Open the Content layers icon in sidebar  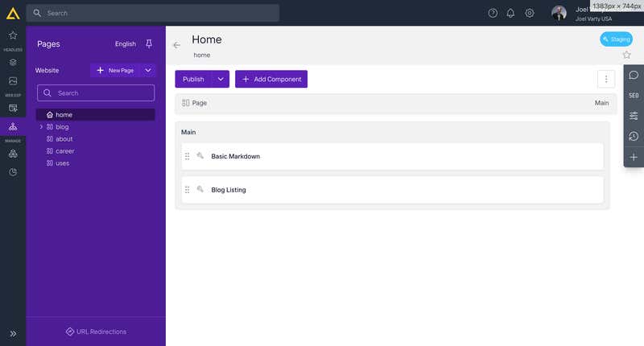point(13,63)
